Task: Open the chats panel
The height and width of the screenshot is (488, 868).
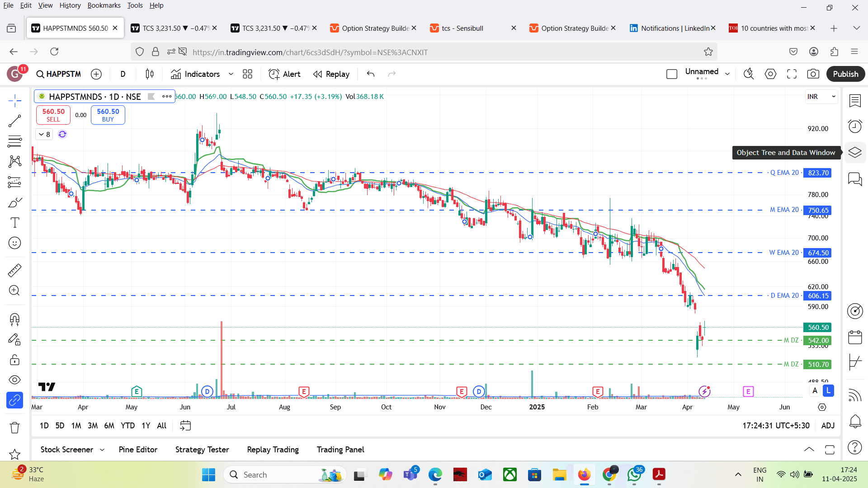Action: pyautogui.click(x=855, y=179)
